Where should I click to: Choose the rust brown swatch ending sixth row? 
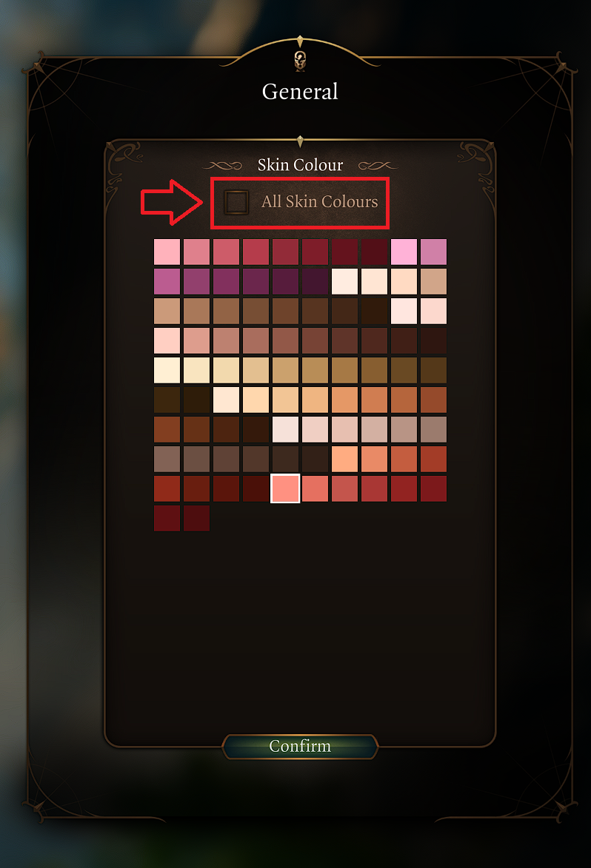434,400
